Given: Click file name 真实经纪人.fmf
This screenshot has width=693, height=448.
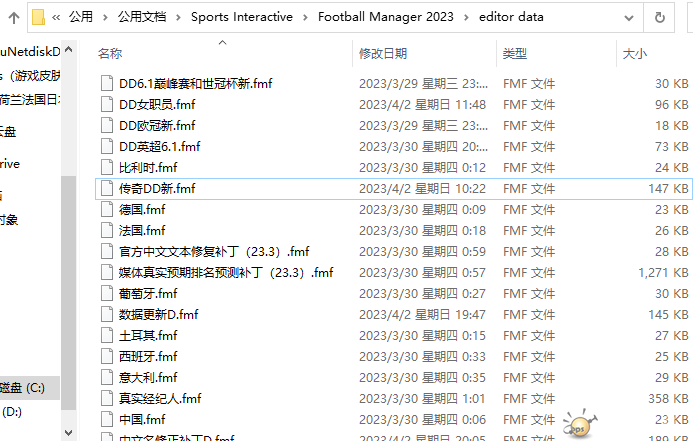Looking at the screenshot, I should coord(160,398).
